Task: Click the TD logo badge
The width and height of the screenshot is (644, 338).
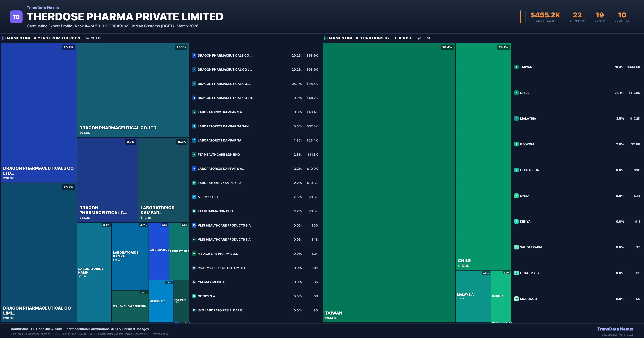Action: tap(16, 17)
